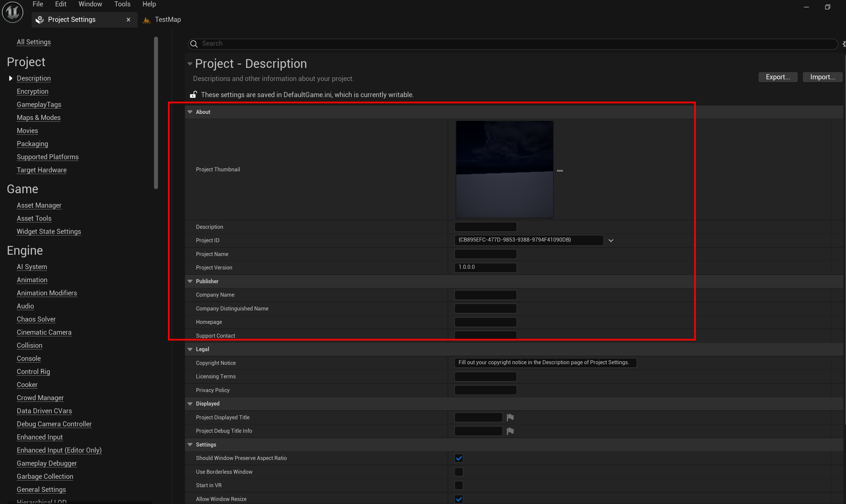The image size is (846, 504).
Task: Click the settings search field
Action: pos(512,44)
